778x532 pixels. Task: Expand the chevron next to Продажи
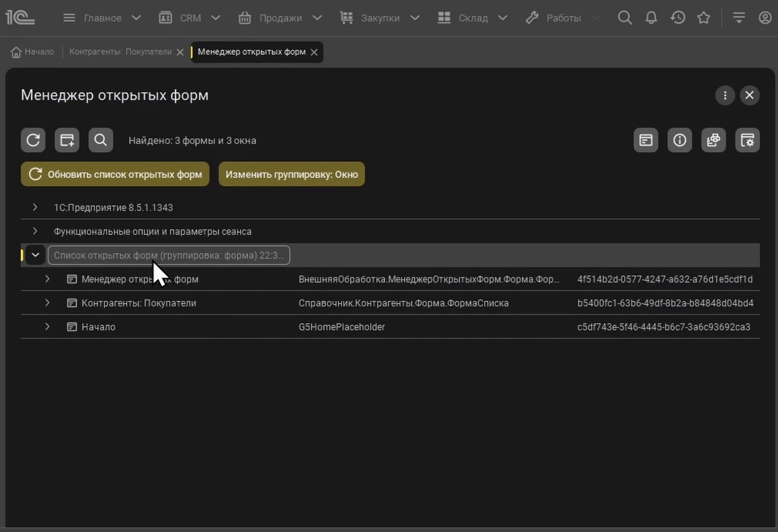(x=317, y=18)
